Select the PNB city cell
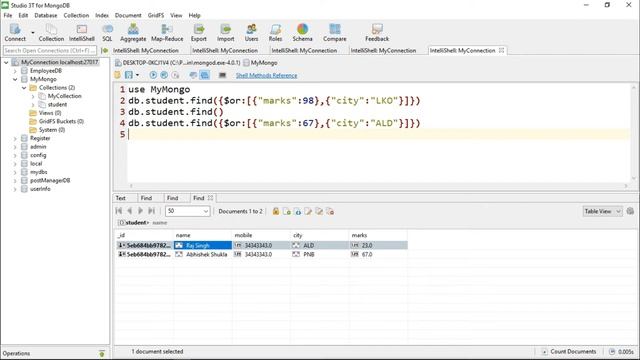Image resolution: width=640 pixels, height=360 pixels. tap(320, 254)
